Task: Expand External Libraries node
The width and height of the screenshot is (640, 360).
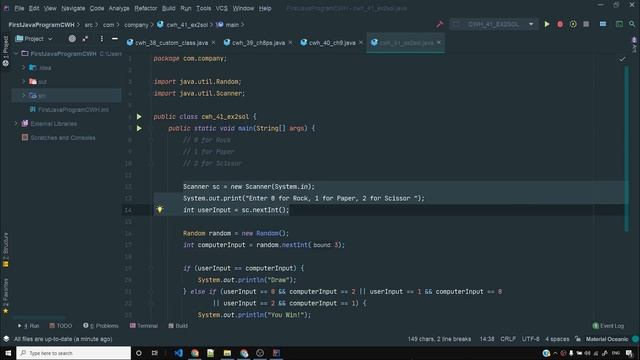Action: coord(16,123)
